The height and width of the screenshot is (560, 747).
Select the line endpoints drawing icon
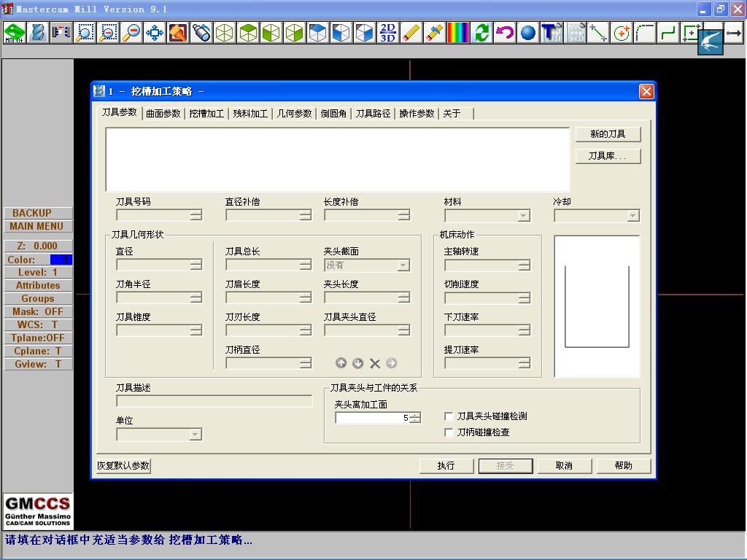598,33
